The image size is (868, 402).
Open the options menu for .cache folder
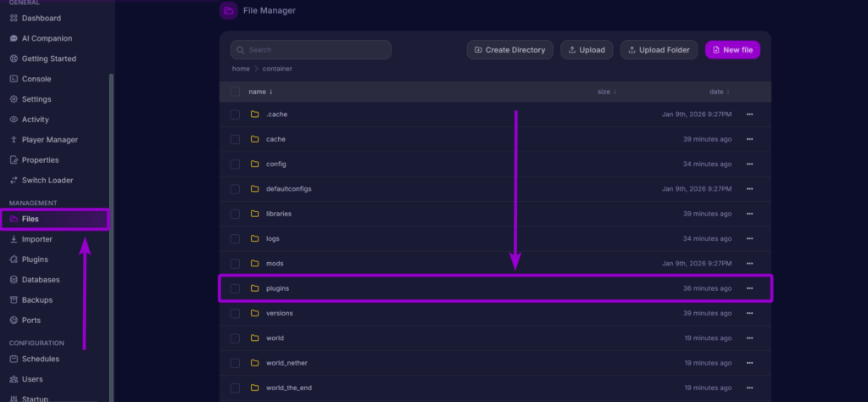point(749,114)
